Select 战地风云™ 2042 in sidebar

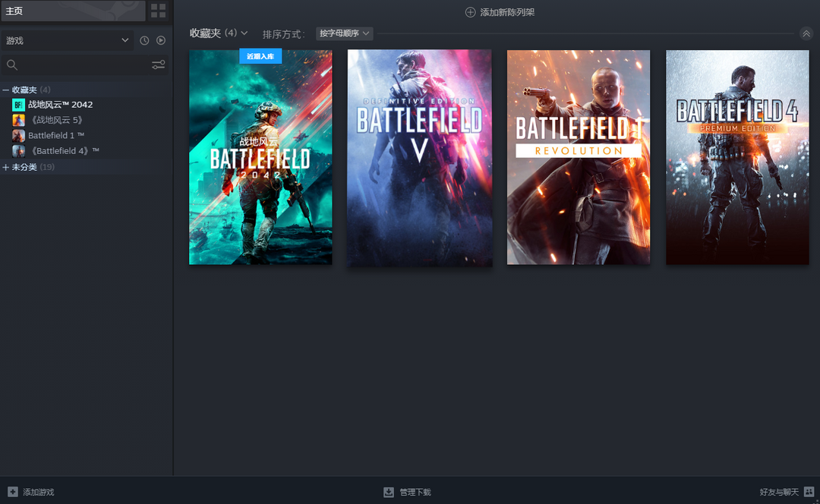click(60, 105)
